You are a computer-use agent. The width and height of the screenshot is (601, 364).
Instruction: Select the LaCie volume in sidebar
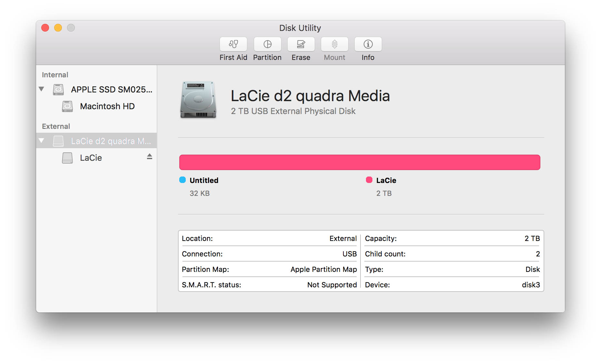(91, 158)
